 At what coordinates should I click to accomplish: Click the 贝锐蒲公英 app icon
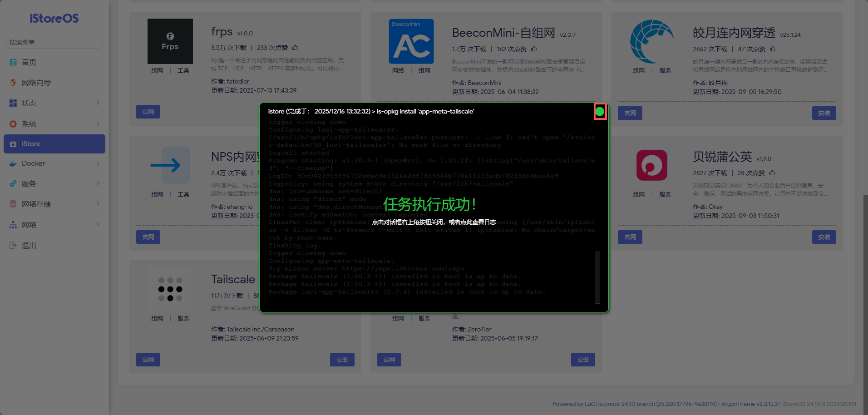tap(652, 165)
